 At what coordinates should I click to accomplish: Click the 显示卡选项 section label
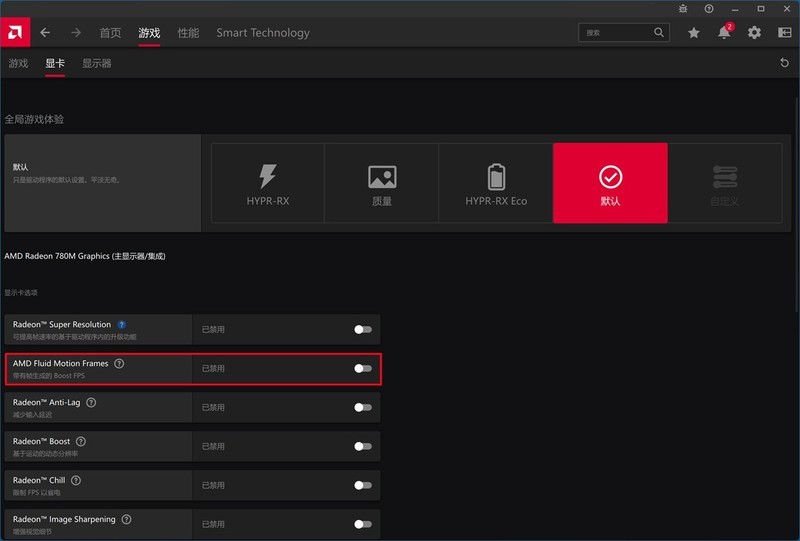click(21, 292)
